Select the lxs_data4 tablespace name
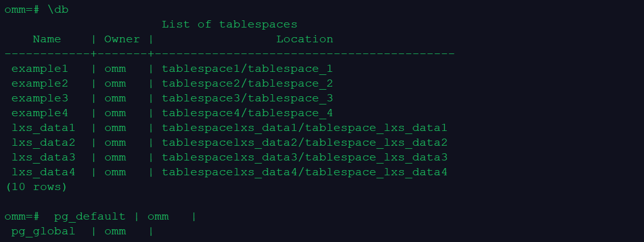644x242 pixels. [43, 172]
